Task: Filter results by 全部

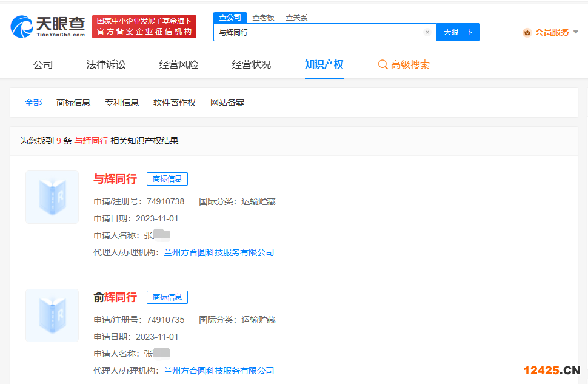Action: pos(33,103)
